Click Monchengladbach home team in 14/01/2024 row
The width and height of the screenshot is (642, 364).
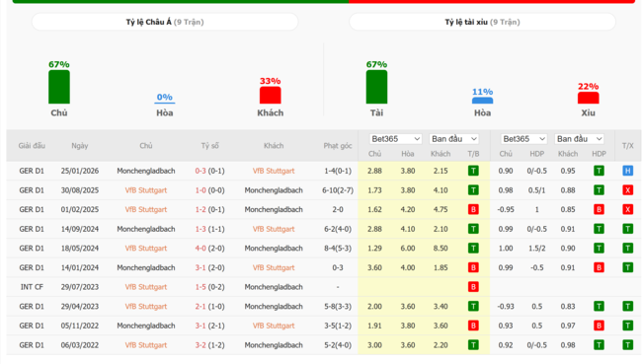(x=146, y=267)
